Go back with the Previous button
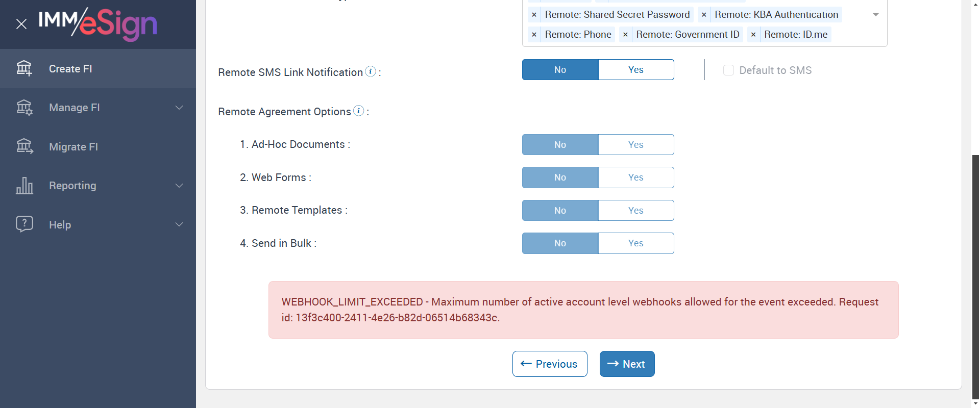The width and height of the screenshot is (980, 408). 550,364
